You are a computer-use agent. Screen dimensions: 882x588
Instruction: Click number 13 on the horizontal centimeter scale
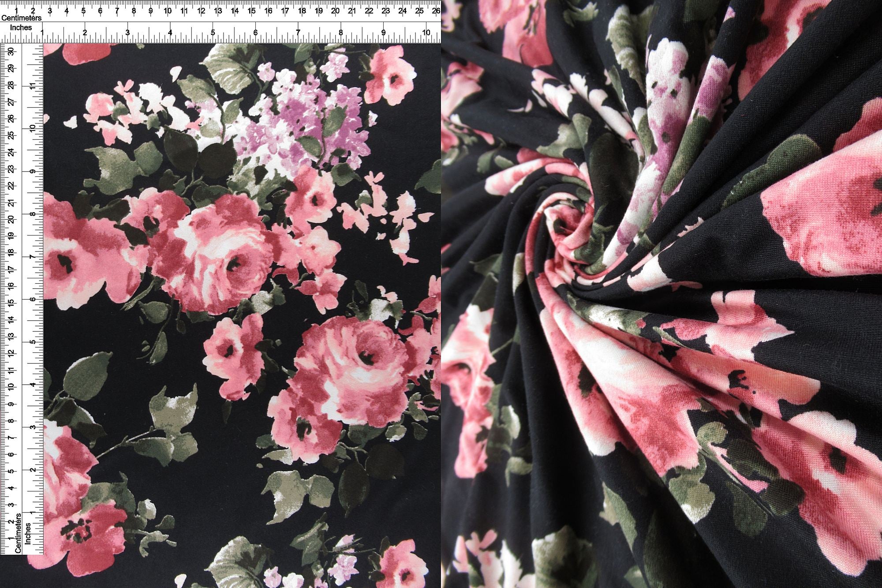coord(217,10)
